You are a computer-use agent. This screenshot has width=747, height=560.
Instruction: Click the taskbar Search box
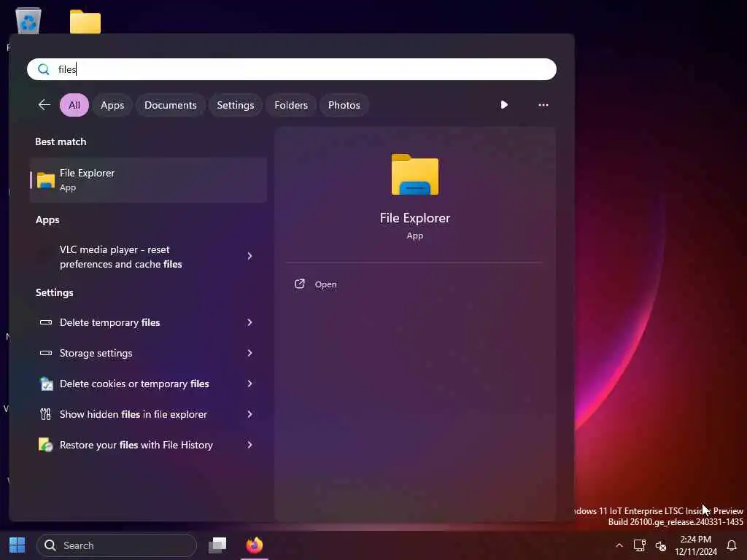coord(117,545)
